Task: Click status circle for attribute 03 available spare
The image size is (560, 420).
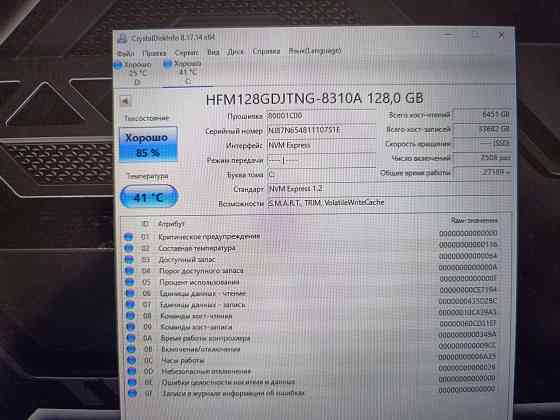Action: 129,259
